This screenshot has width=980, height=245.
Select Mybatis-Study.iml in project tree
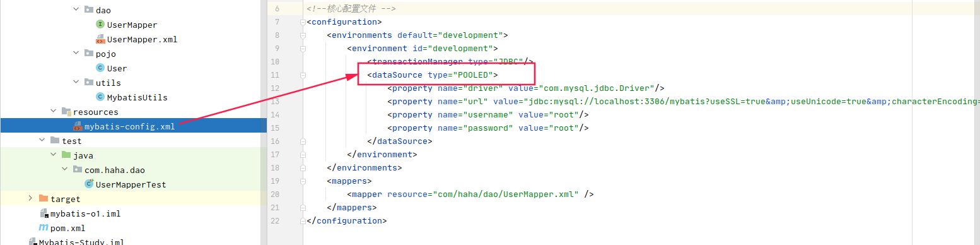[x=81, y=242]
